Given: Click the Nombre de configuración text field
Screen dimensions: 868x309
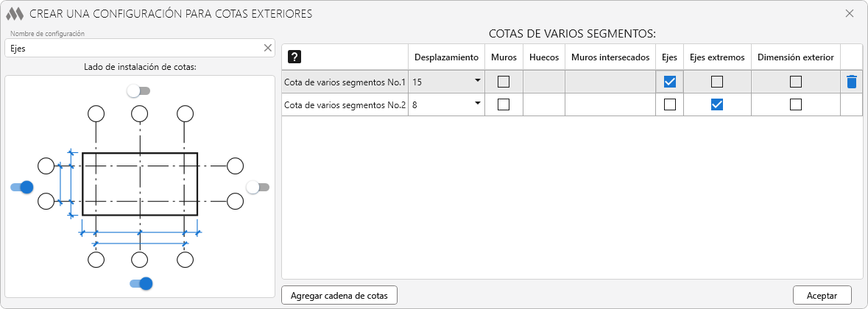Looking at the screenshot, I should pyautogui.click(x=133, y=48).
